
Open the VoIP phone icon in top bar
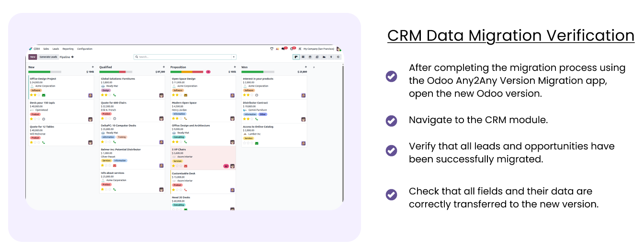point(271,49)
